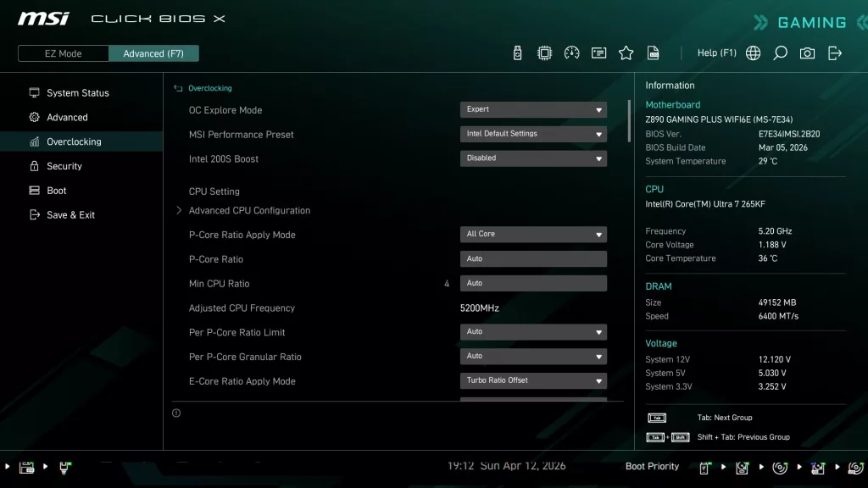Viewport: 868px width, 488px height.
Task: Click the Motherboard heading in Information
Action: pos(672,104)
